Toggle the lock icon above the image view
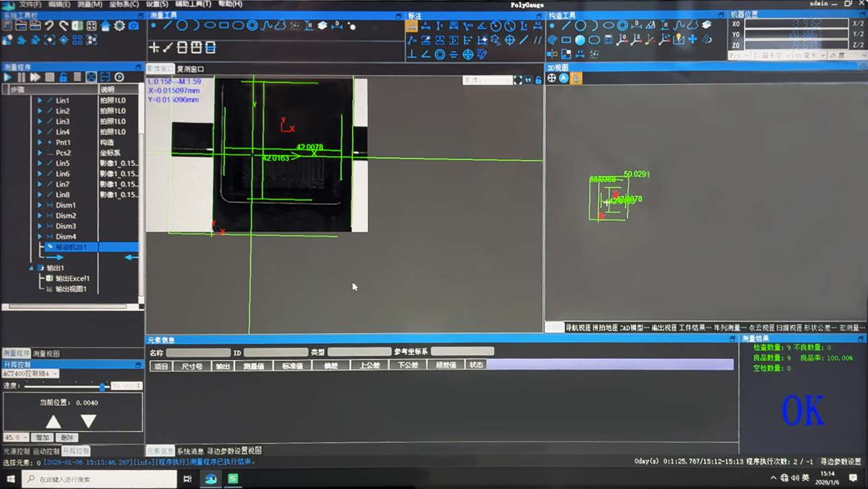868x489 pixels. pyautogui.click(x=538, y=80)
